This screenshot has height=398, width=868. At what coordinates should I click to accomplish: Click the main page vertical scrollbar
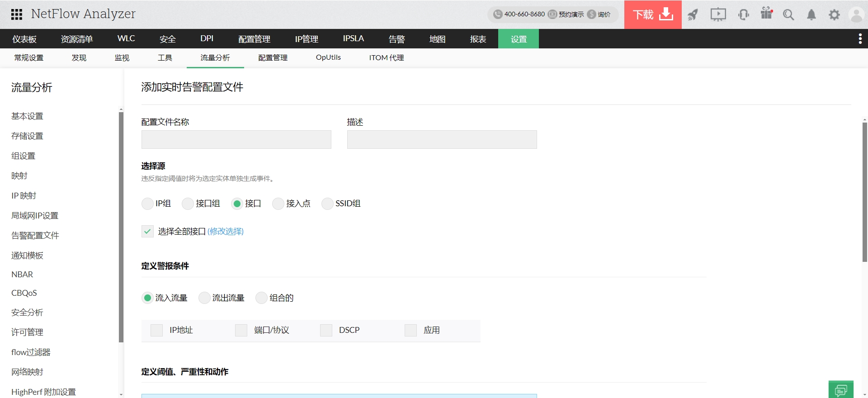[864, 192]
